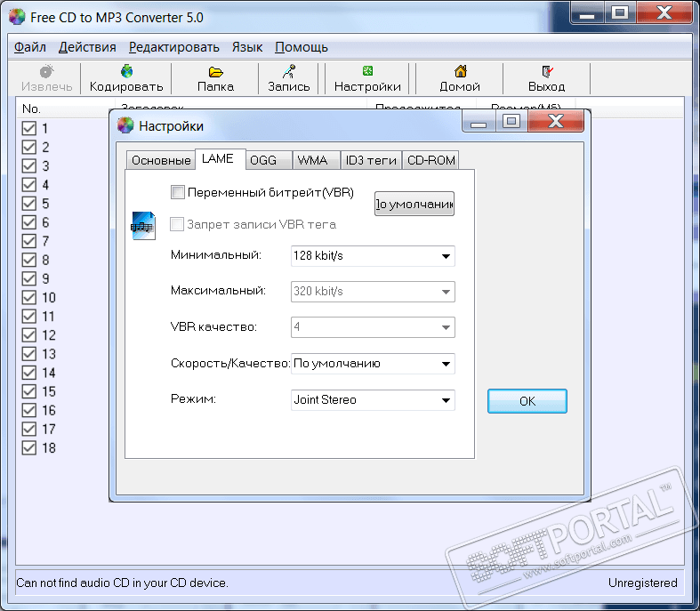This screenshot has height=611, width=700.
Task: Open the Папка folder toolbar icon
Action: click(x=215, y=71)
